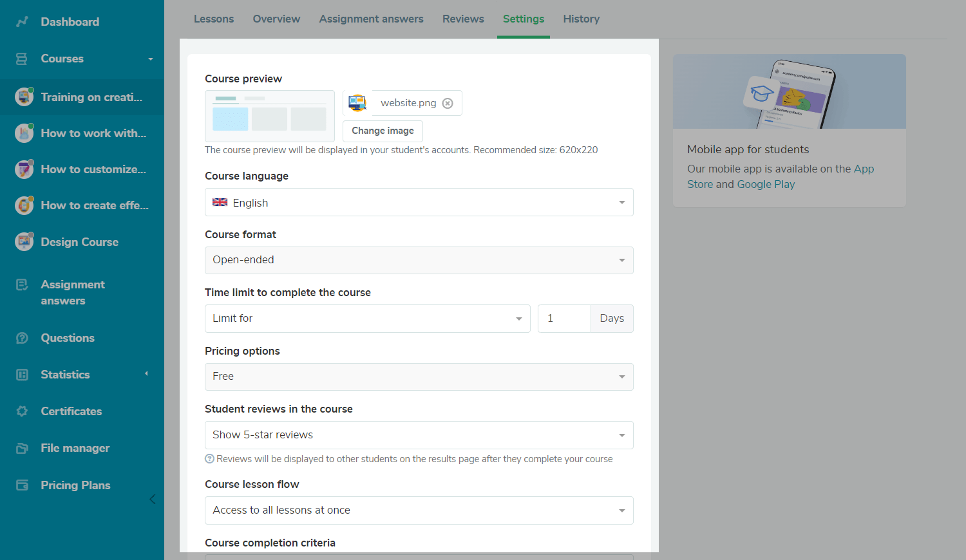Collapse the sidebar with the chevron
This screenshot has width=966, height=560.
tap(153, 499)
